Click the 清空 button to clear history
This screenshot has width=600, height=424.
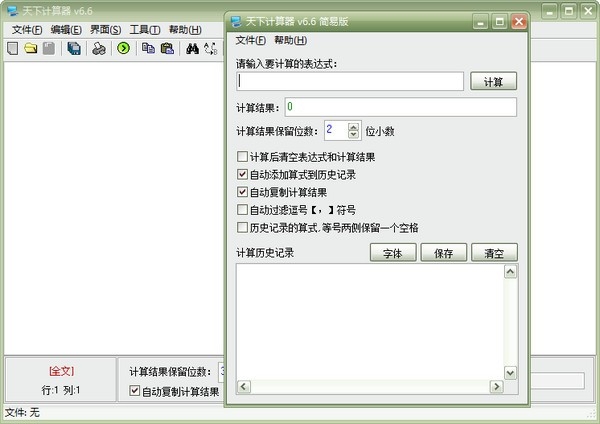pos(494,253)
